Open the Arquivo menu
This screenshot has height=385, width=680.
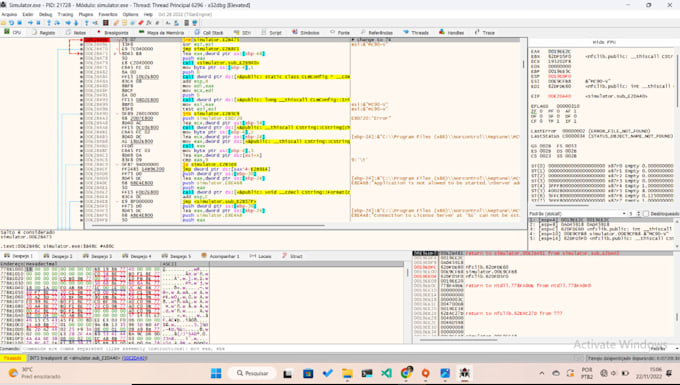pyautogui.click(x=9, y=14)
